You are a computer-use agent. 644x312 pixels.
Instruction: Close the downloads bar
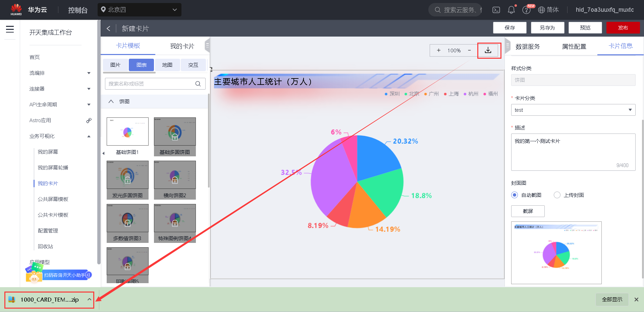(636, 300)
